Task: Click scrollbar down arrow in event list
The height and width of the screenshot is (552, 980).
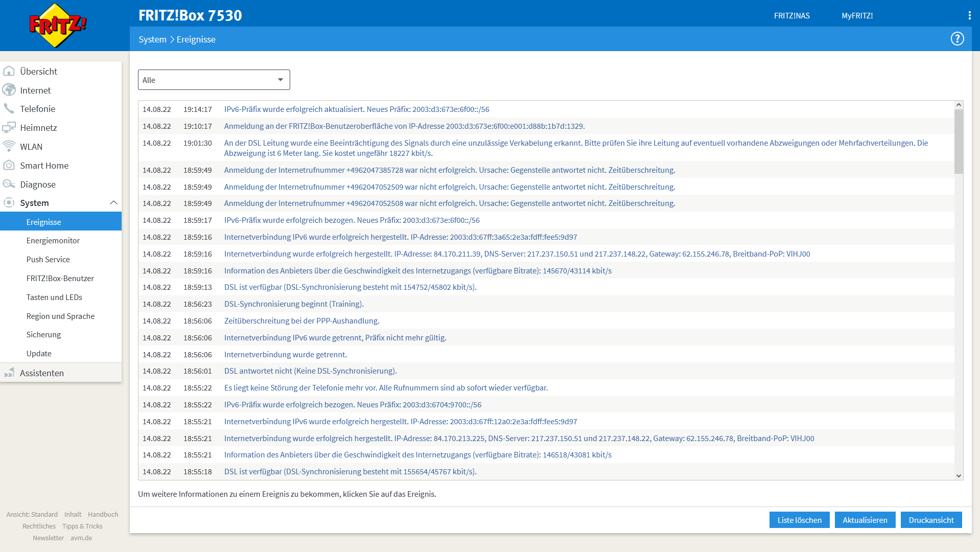Action: coord(959,476)
